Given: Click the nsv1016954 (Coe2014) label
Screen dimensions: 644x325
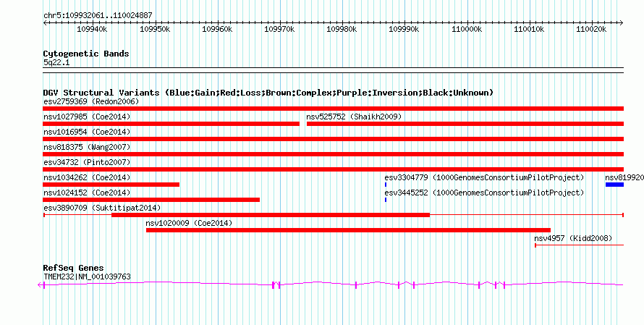Looking at the screenshot, I should [87, 132].
